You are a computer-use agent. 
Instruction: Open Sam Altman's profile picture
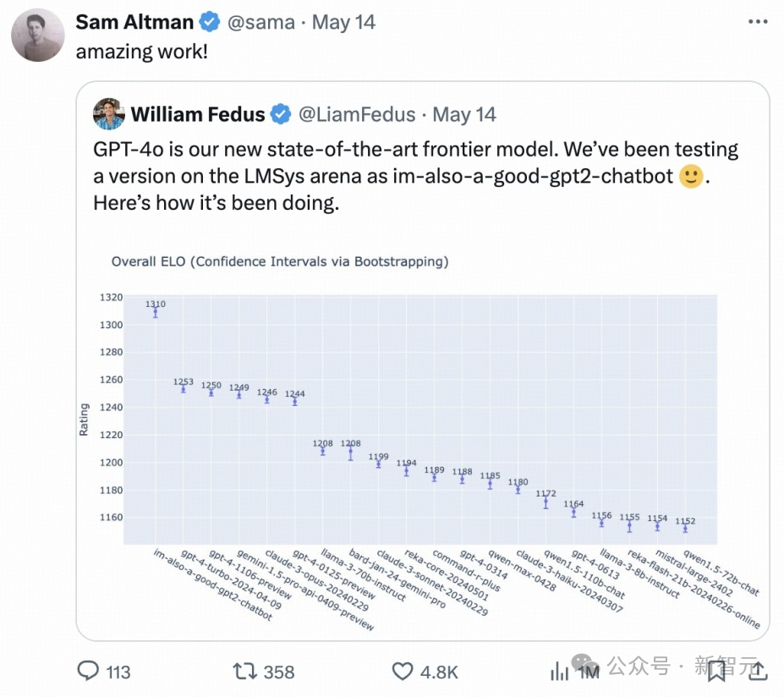(x=38, y=36)
